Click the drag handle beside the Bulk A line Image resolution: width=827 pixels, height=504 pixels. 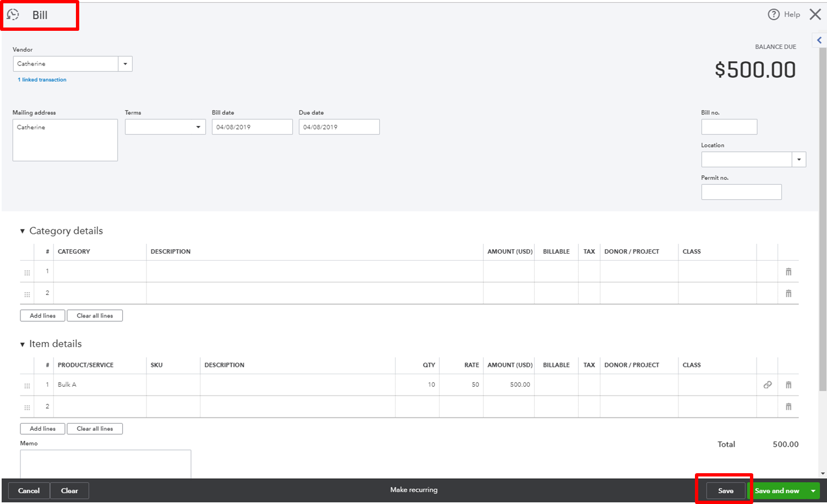click(27, 385)
